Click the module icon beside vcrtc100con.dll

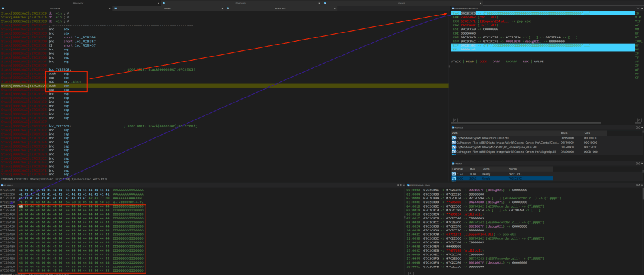[x=454, y=137]
